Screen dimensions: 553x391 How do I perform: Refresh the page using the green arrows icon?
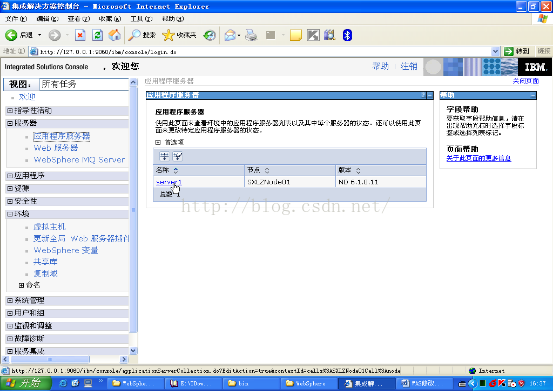[97, 35]
